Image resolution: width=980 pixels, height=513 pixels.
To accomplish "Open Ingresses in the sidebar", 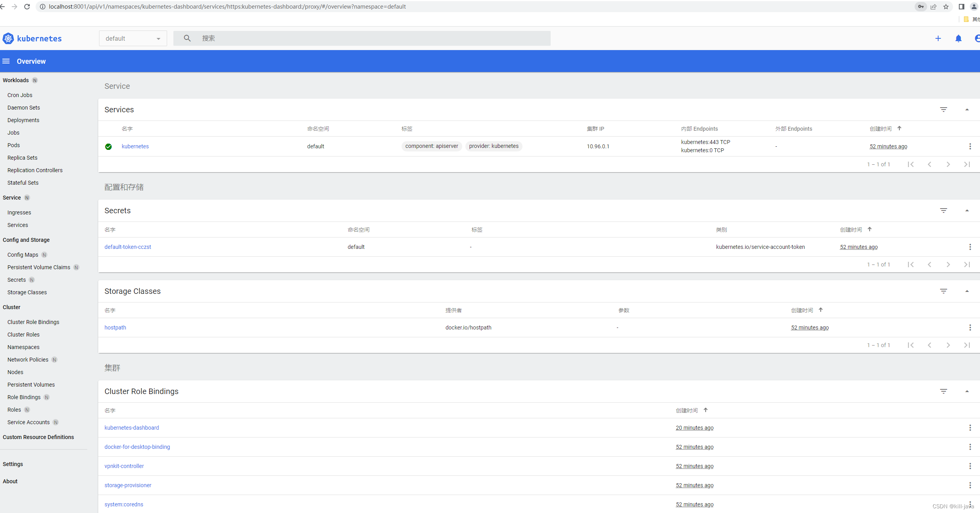I will click(x=19, y=212).
